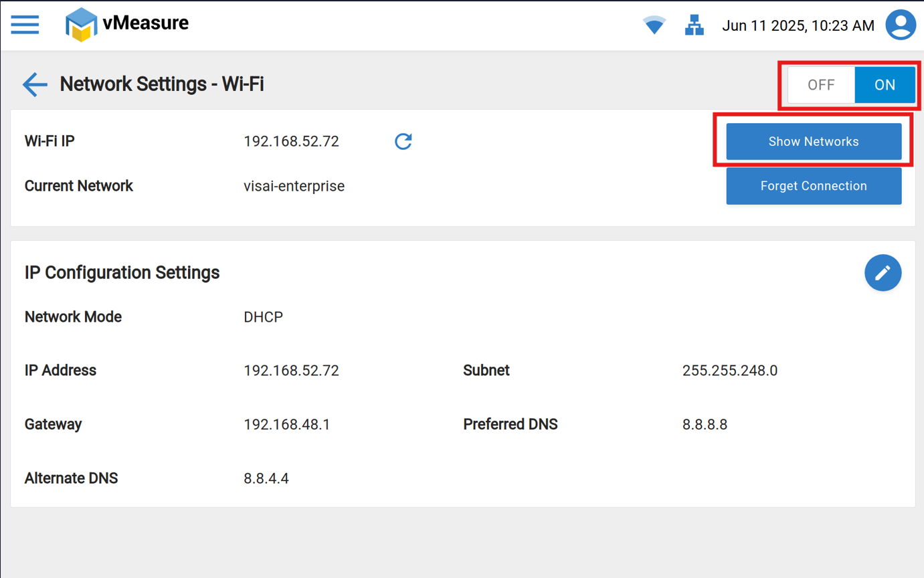
Task: Edit IP Configuration Settings with pencil icon
Action: (883, 273)
